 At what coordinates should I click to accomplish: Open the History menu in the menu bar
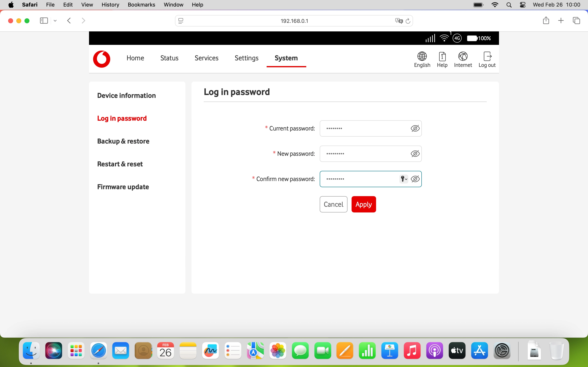click(110, 5)
